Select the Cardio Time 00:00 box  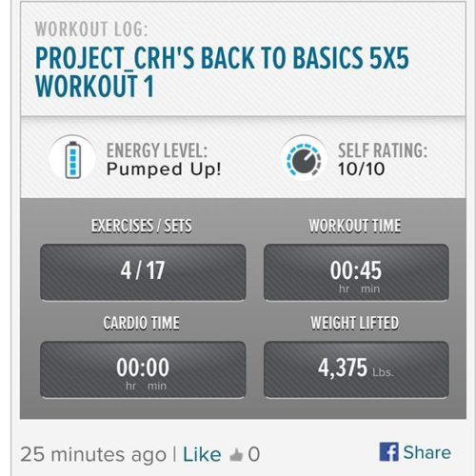143,369
